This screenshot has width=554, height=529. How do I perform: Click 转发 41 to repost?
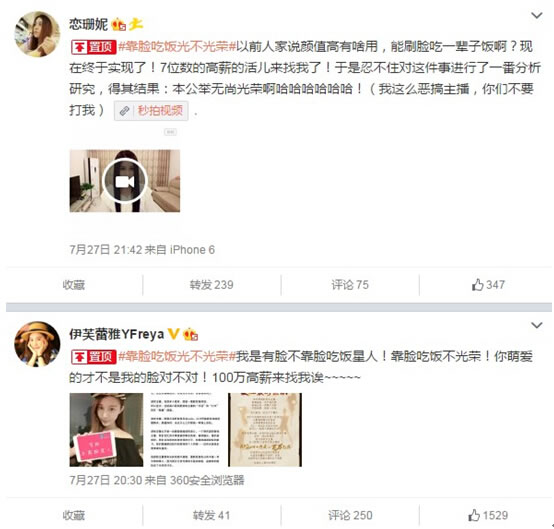(x=211, y=516)
